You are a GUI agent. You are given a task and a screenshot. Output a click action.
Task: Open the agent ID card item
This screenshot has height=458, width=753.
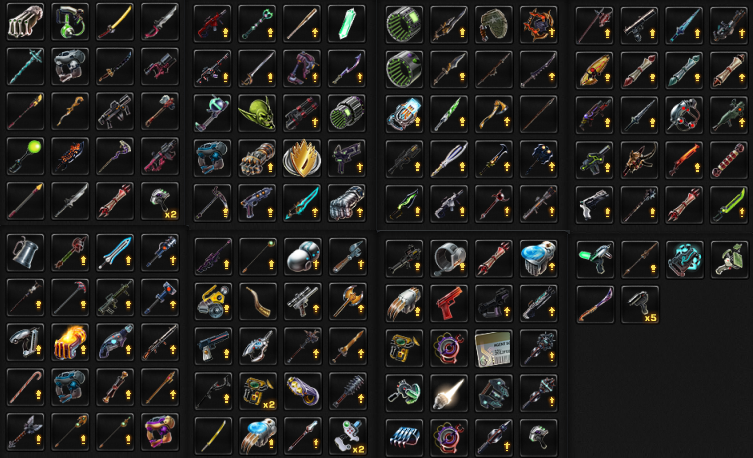494,349
